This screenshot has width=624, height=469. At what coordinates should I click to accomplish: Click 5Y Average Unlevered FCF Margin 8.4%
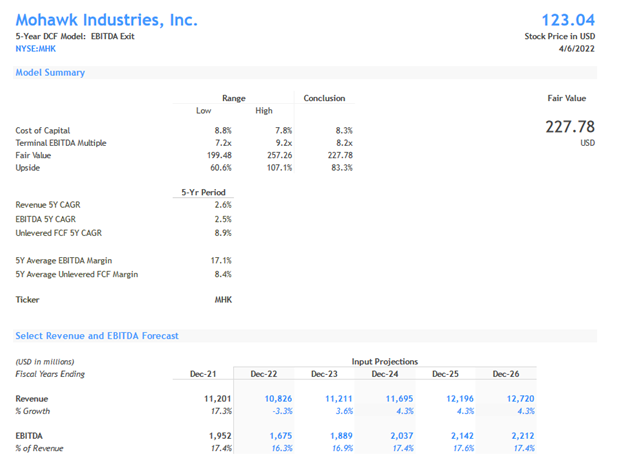coord(223,274)
